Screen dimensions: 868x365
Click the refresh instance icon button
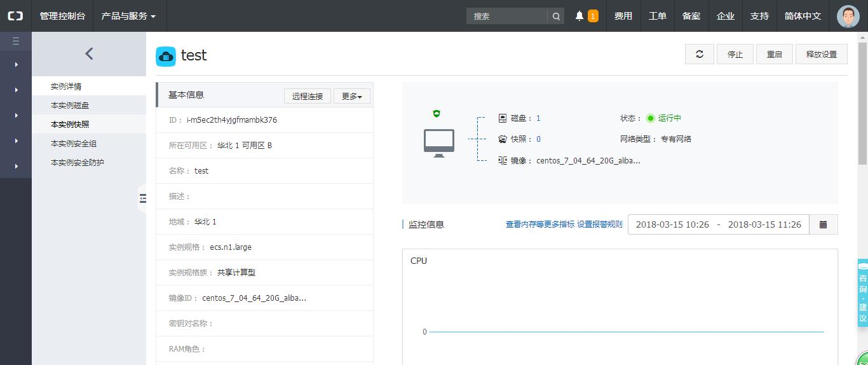[x=700, y=54]
